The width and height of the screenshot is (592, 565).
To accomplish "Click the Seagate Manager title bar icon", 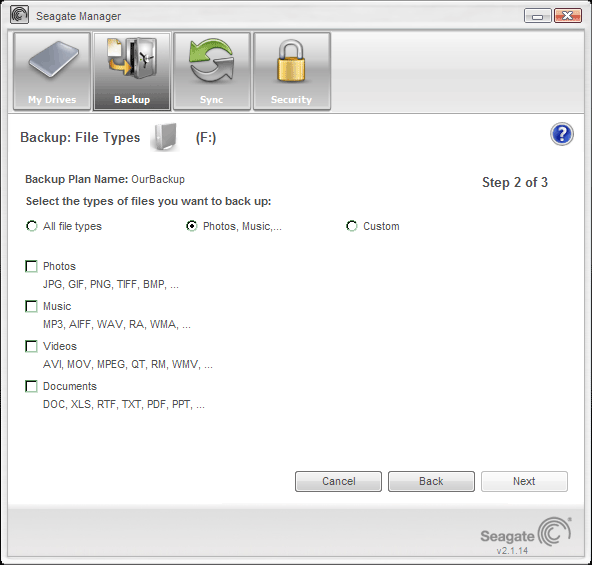I will point(19,15).
